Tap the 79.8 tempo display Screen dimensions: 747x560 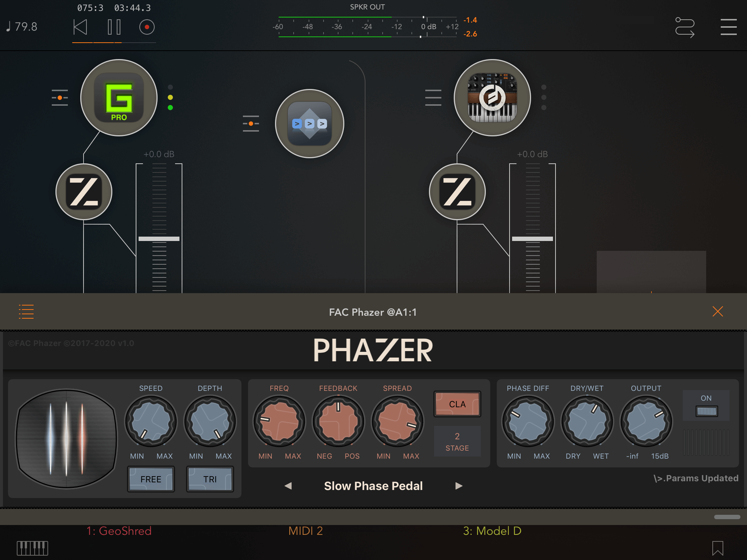coord(22,27)
